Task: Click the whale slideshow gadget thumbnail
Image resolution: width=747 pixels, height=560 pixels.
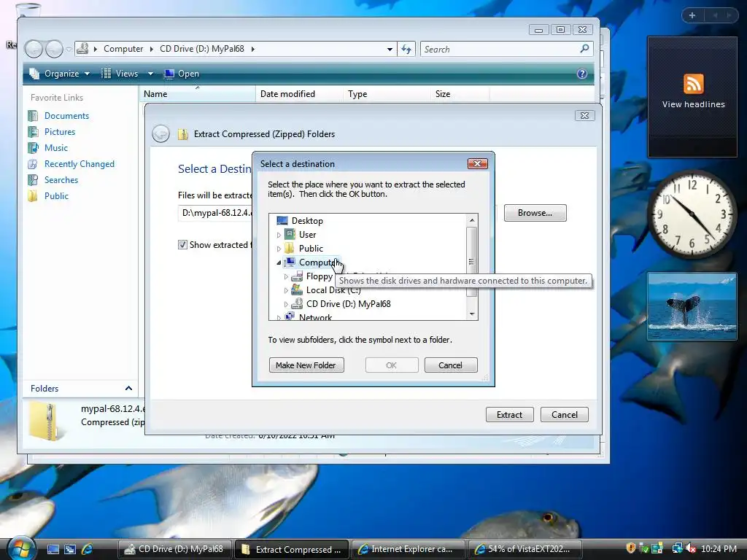Action: (x=692, y=306)
